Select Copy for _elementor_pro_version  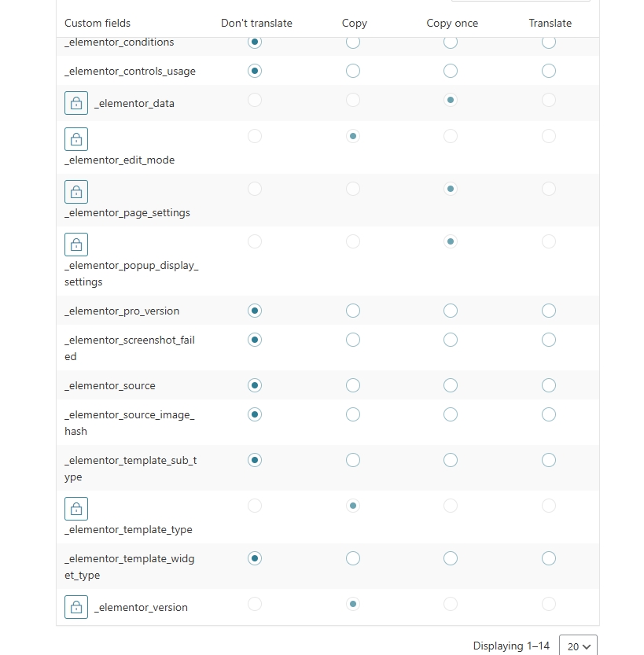(353, 311)
